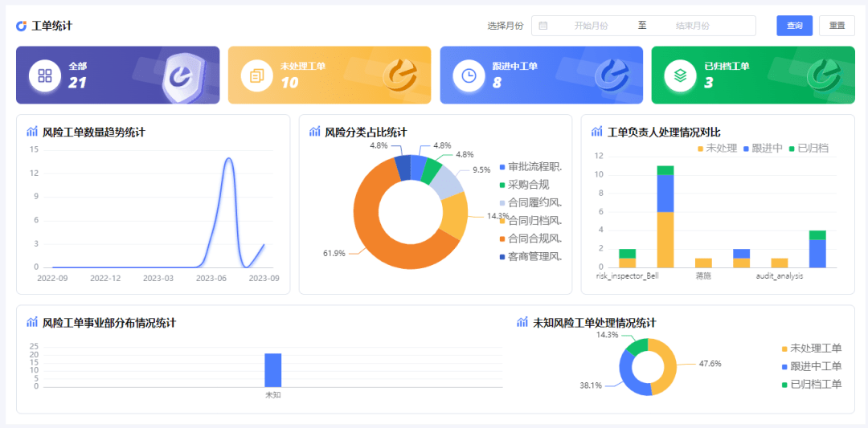Screen dimensions: 868x428
Task: Click the trend line peak near 2023-06
Action: coord(227,159)
